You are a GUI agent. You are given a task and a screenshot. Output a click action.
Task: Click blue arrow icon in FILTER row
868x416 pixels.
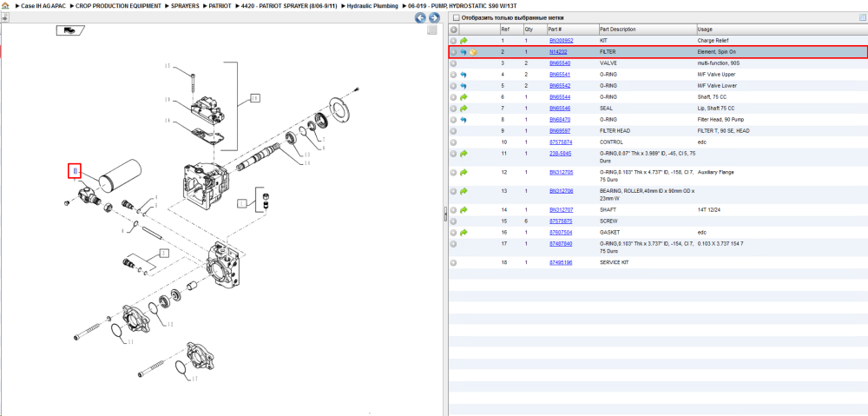click(x=464, y=52)
